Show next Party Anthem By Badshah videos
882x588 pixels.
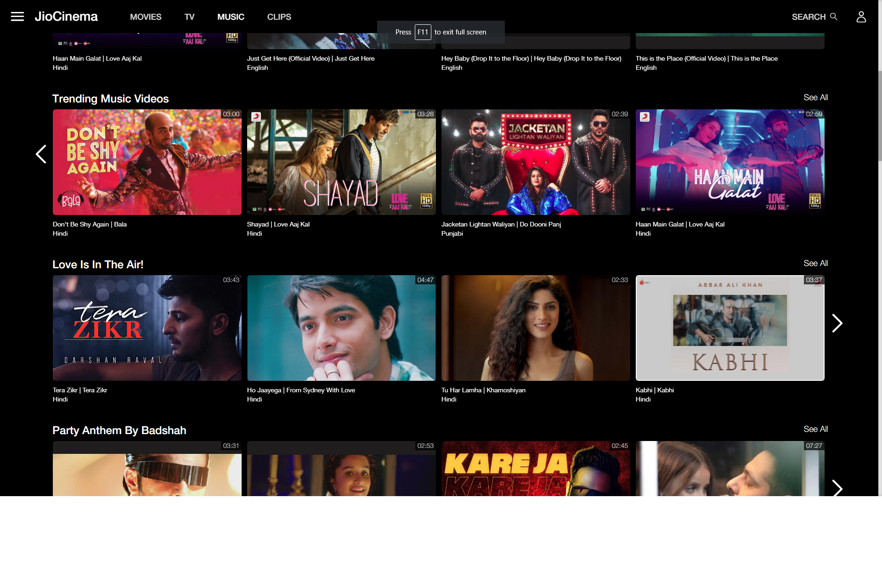(x=837, y=488)
